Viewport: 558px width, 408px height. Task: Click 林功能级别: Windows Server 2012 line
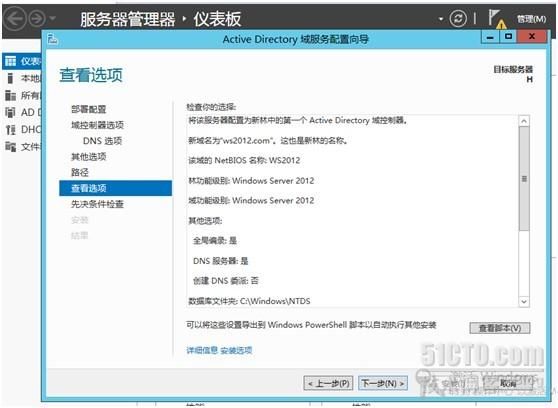(251, 181)
